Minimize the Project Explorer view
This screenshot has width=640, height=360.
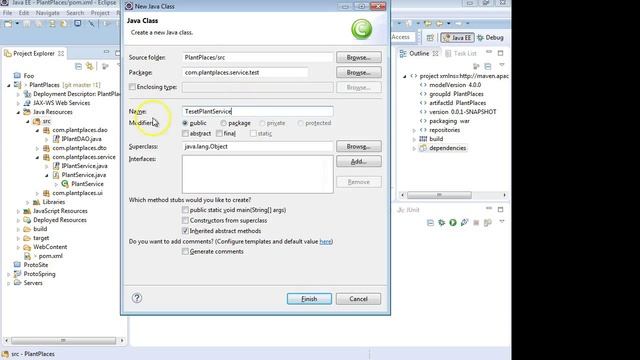point(106,52)
